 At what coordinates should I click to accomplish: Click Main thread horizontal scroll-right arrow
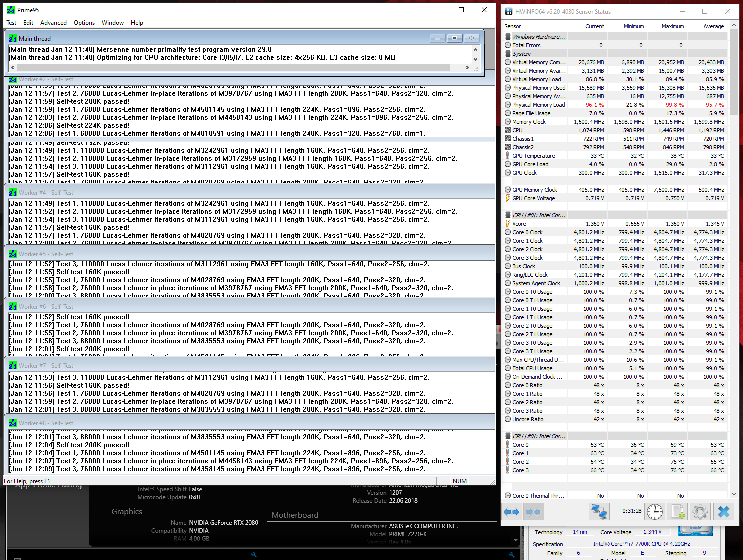pos(467,67)
